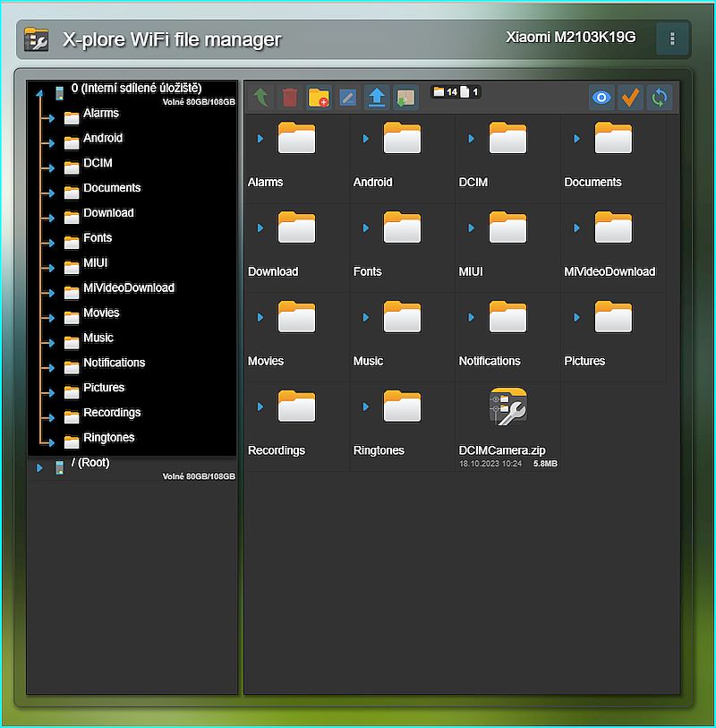The width and height of the screenshot is (716, 728).
Task: Select Fonts in the left tree
Action: tap(98, 238)
